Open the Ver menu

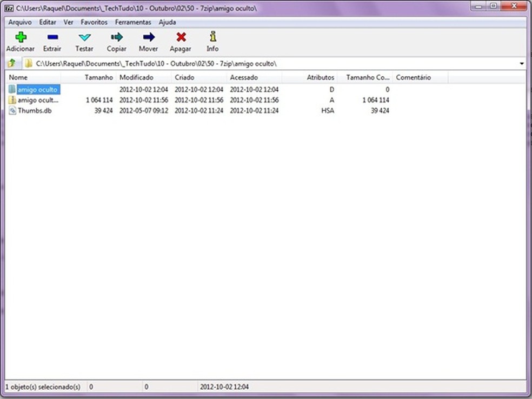tap(68, 22)
